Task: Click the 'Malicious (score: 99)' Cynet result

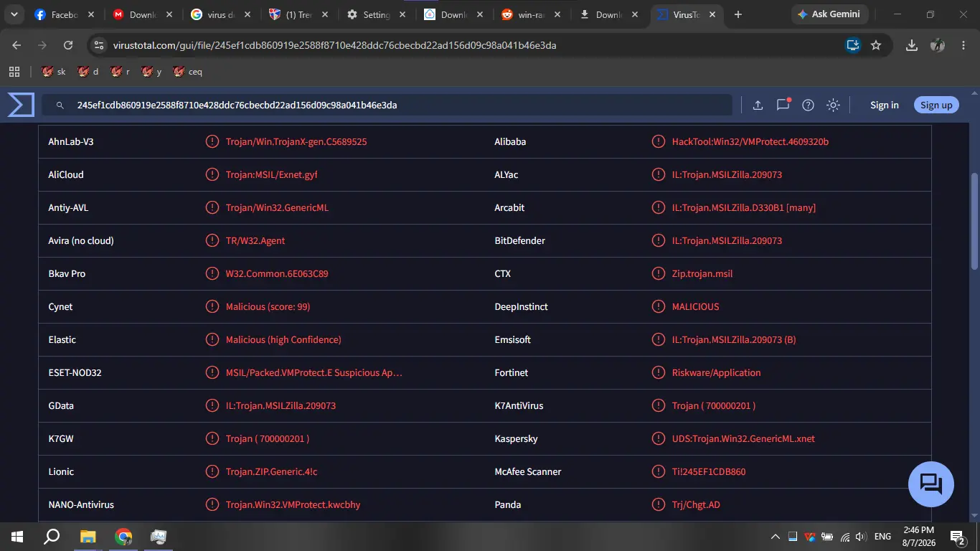Action: click(x=268, y=306)
